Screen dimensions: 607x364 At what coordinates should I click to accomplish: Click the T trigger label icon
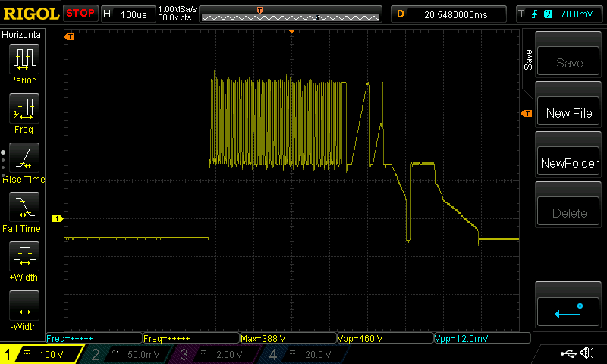click(521, 14)
